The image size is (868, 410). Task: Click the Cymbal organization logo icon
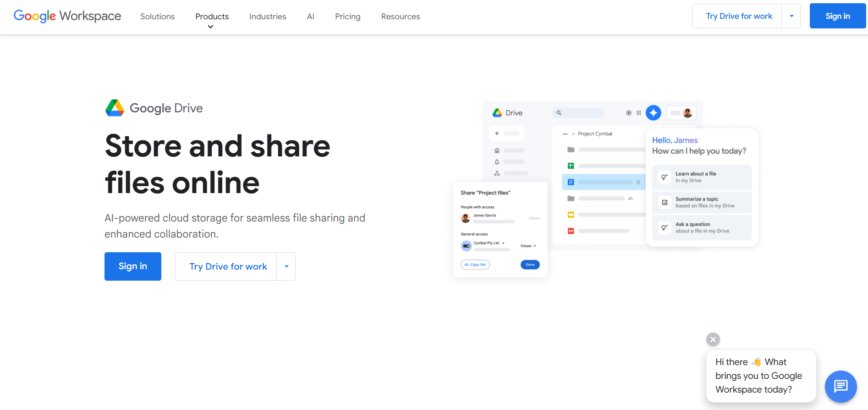coord(466,246)
